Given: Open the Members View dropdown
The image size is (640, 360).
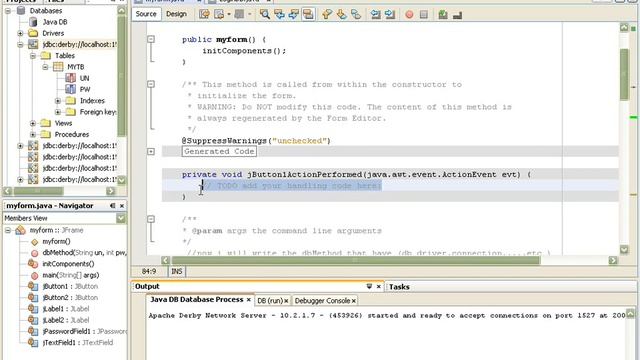Looking at the screenshot, I should tap(121, 218).
